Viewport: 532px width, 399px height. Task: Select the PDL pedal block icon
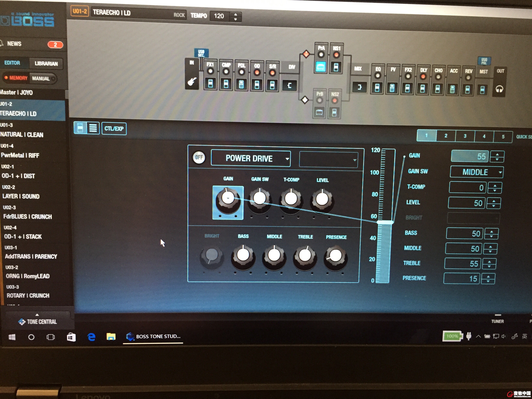241,84
